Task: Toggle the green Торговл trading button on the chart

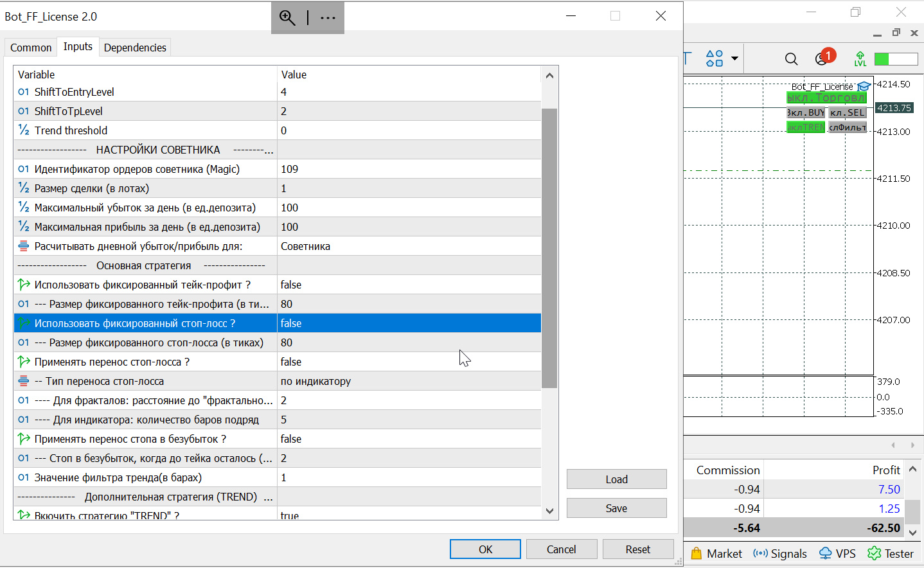Action: point(827,98)
